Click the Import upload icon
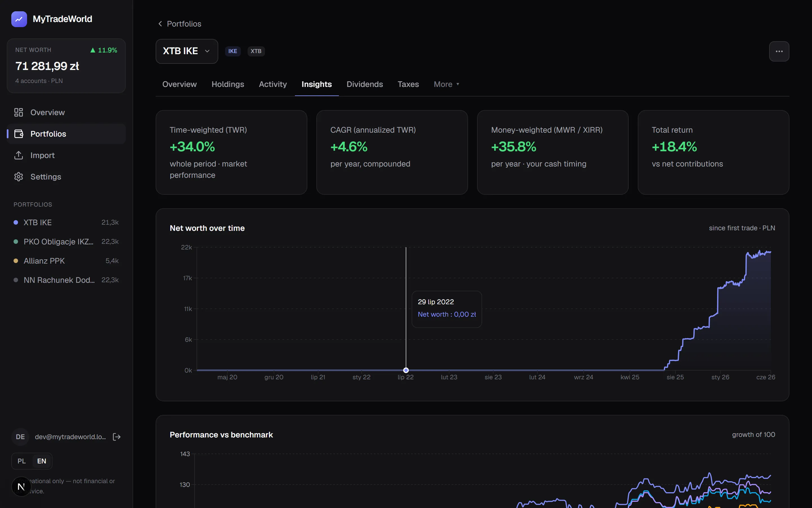 coord(18,155)
